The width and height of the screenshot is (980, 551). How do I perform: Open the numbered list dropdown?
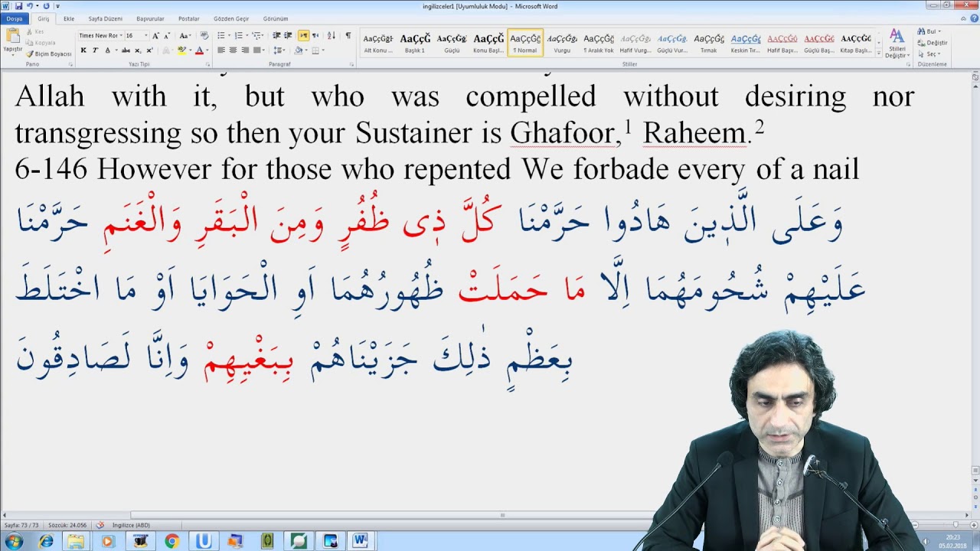[247, 35]
